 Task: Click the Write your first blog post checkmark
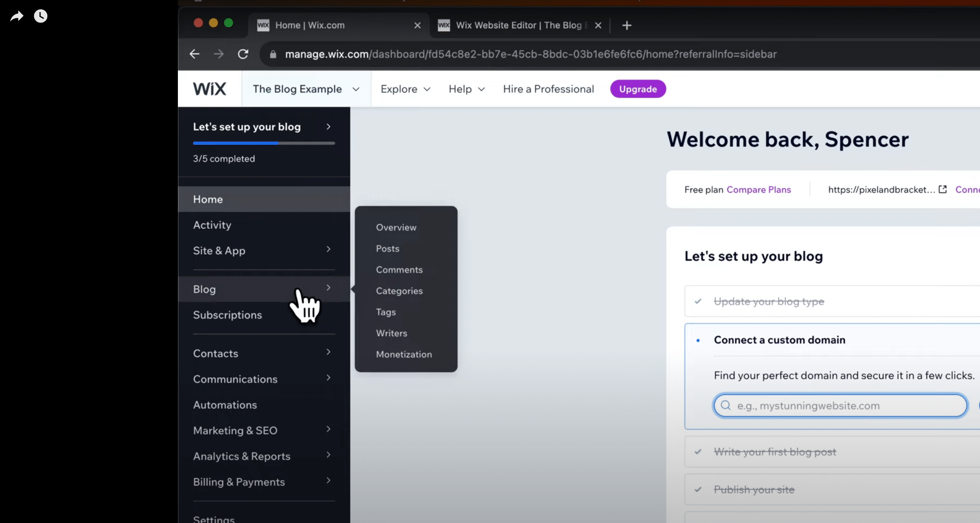pos(698,452)
